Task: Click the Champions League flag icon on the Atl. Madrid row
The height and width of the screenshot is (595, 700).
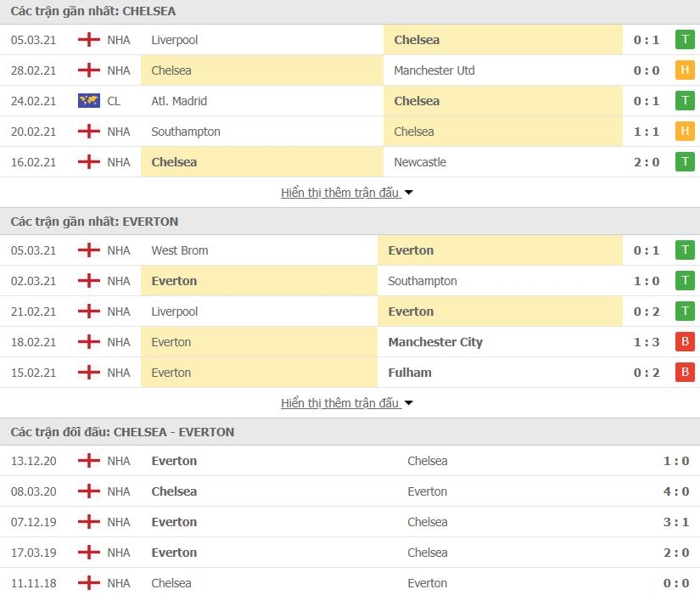Action: coord(89,101)
